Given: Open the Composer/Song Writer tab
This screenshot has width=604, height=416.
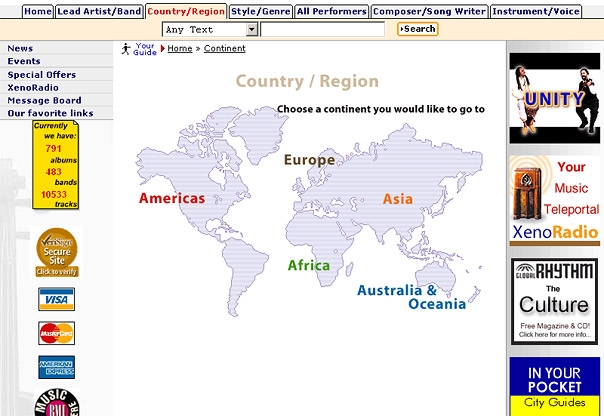Looking at the screenshot, I should (x=430, y=11).
